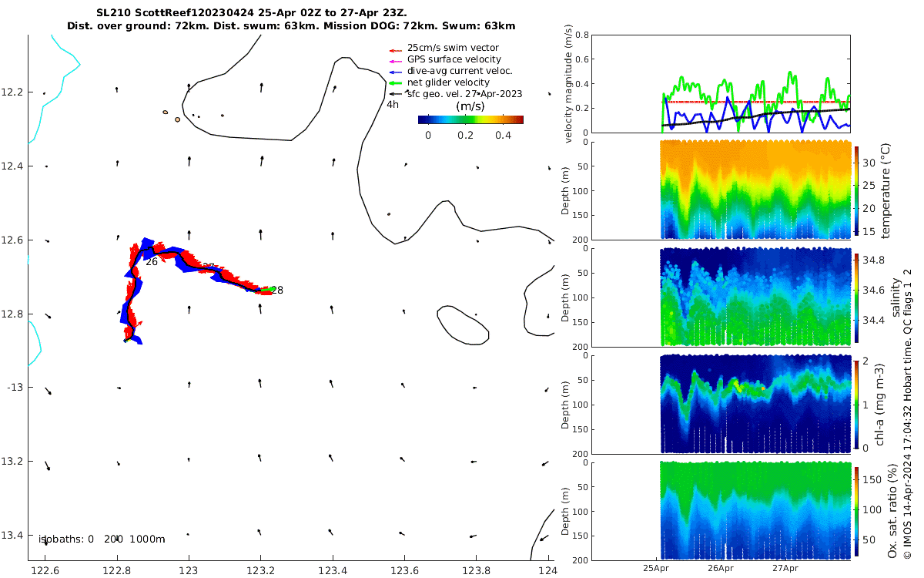Click the '25cm/s swim vector' legend text
Image resolution: width=924 pixels, height=578 pixels.
coord(453,48)
